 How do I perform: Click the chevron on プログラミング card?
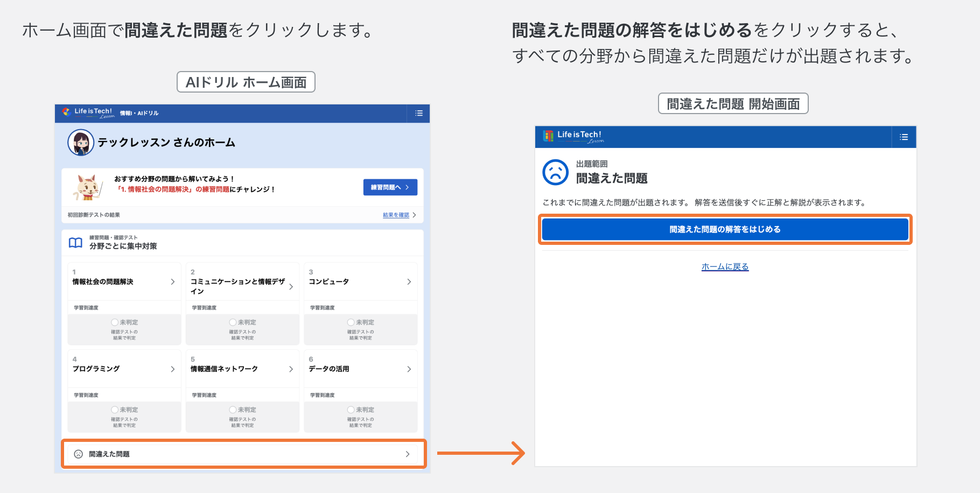(x=173, y=369)
